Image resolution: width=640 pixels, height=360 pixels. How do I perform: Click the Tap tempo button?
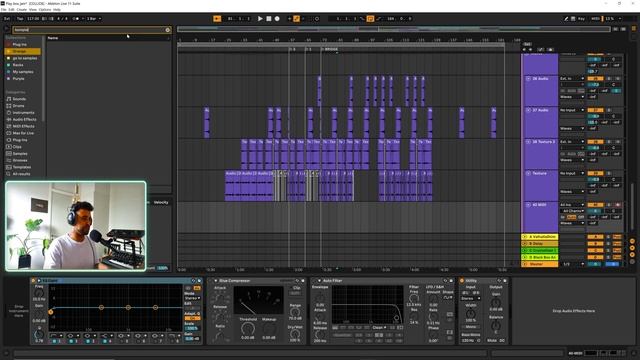point(20,18)
